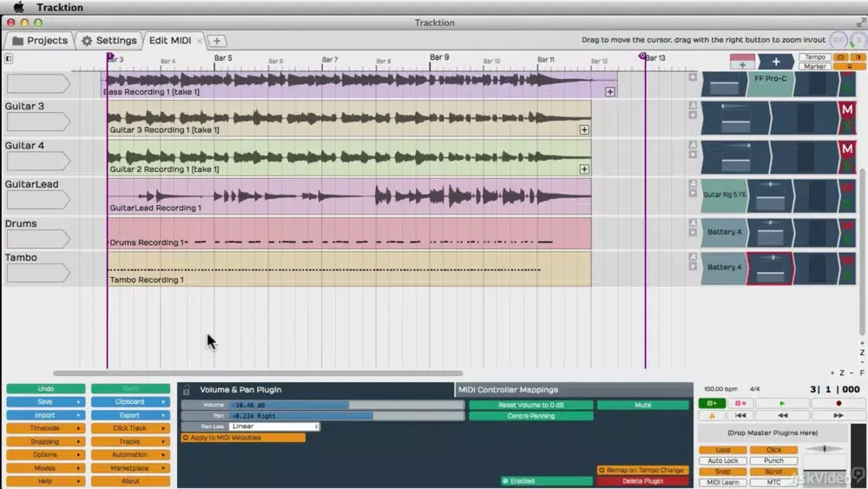Click plus on Guitar 2 Recording 1 clip
868x489 pixels.
[x=584, y=169]
